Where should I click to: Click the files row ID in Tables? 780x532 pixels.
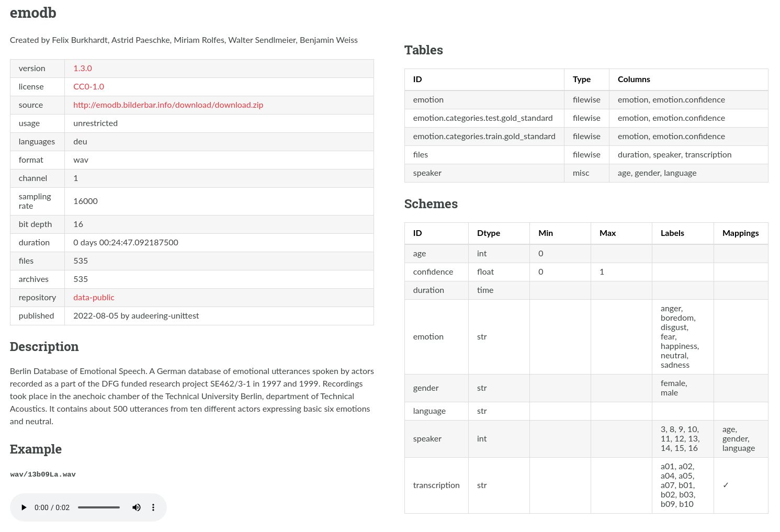click(x=420, y=155)
